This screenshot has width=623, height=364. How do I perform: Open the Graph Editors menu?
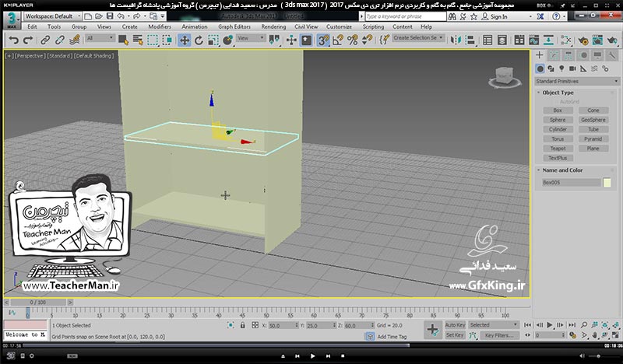[x=234, y=26]
